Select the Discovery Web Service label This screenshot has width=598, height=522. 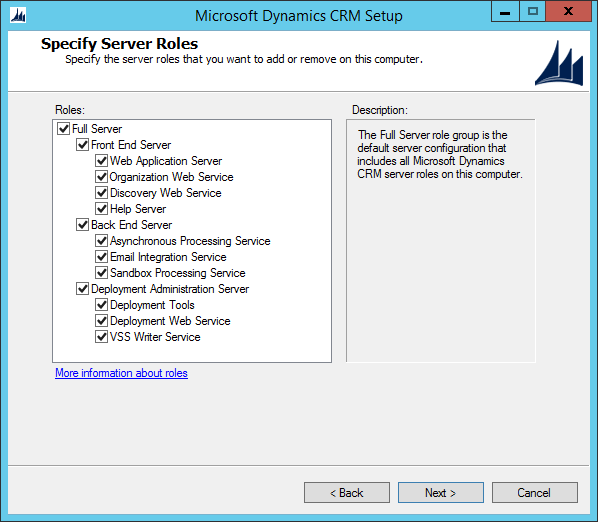166,193
